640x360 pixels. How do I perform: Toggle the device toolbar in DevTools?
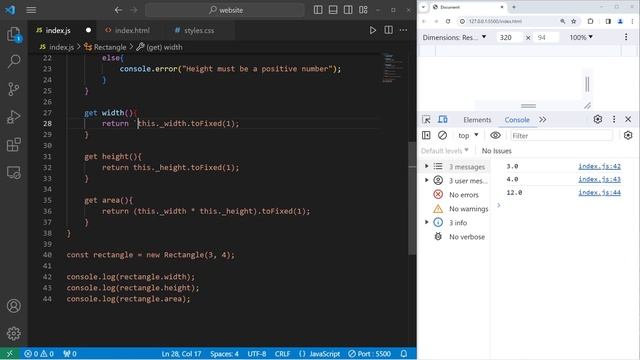point(442,120)
